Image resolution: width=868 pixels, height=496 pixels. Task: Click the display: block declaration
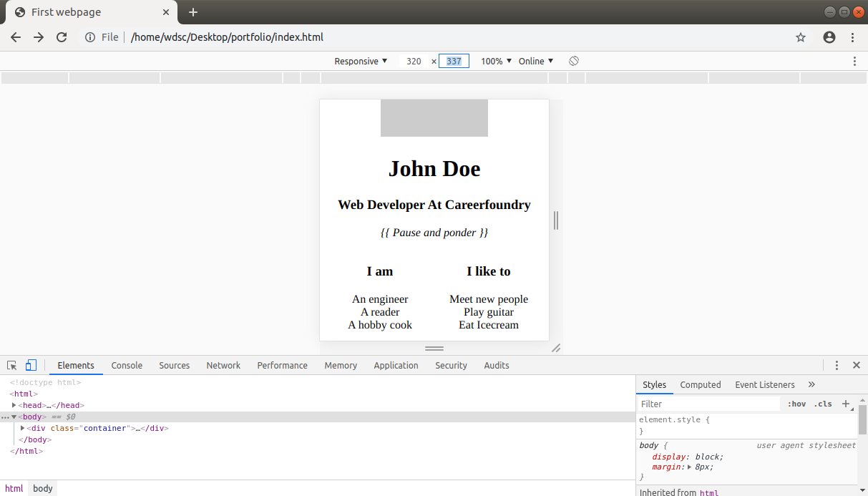coord(687,457)
